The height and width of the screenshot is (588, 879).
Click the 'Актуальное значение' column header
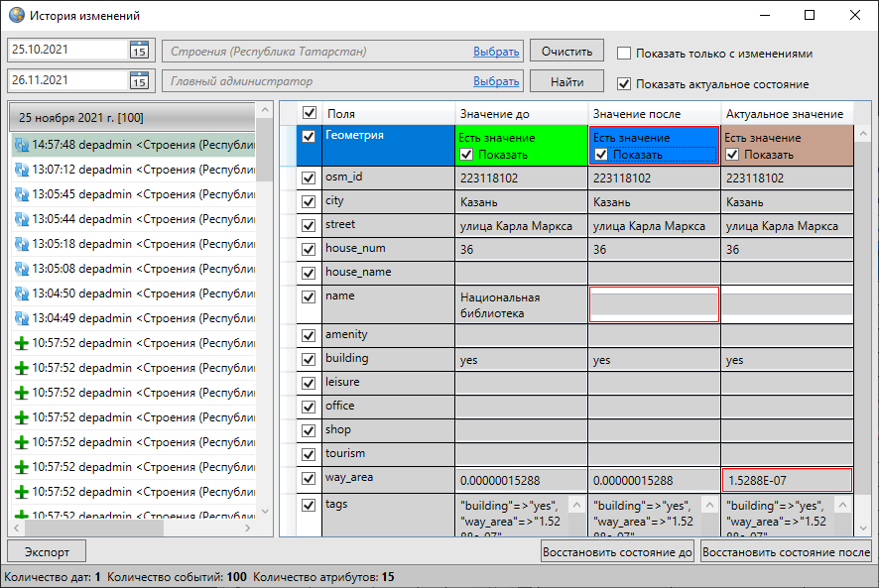coord(784,114)
